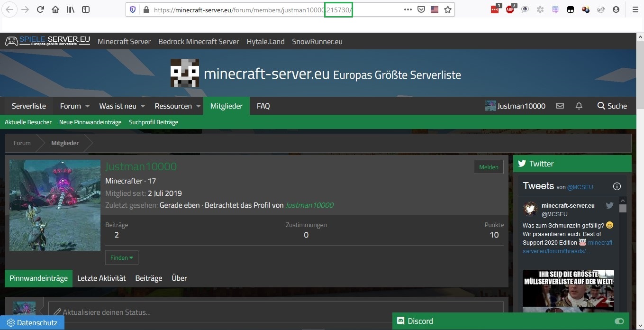The height and width of the screenshot is (330, 644).
Task: Open the Bedrock Minecraft Server link
Action: click(199, 41)
